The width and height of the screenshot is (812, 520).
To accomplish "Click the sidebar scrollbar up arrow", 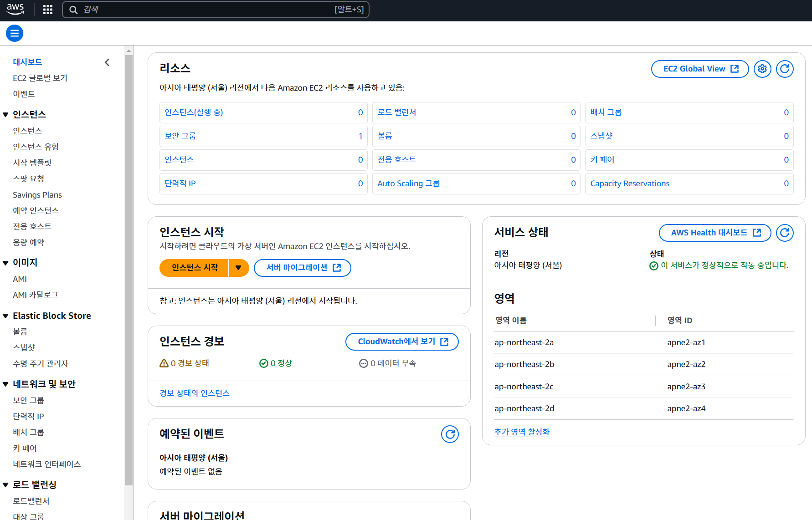I will tap(128, 51).
